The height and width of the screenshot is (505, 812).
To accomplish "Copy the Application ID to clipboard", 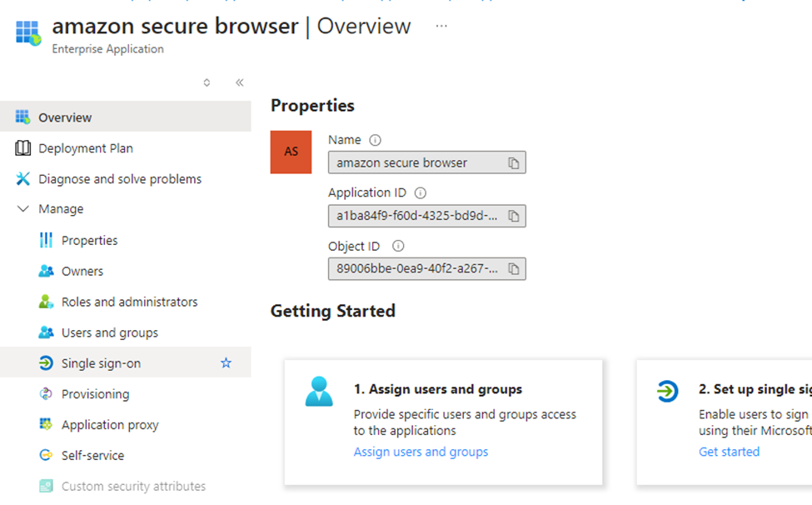I will [x=513, y=216].
